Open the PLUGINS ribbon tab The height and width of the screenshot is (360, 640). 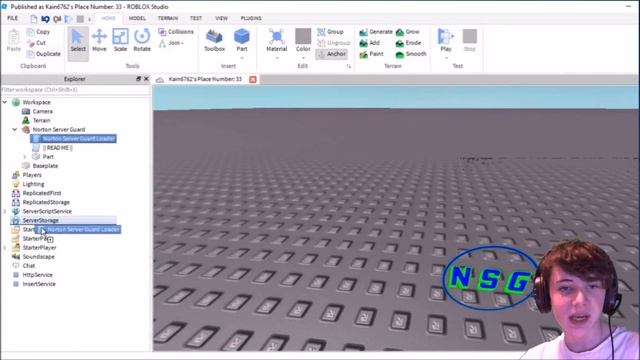[x=251, y=18]
